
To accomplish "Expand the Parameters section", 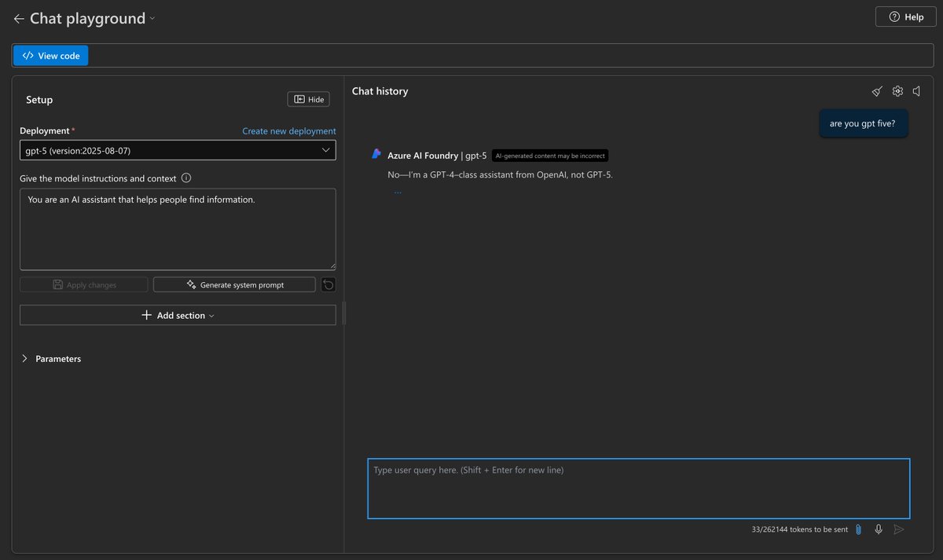I will (x=51, y=359).
